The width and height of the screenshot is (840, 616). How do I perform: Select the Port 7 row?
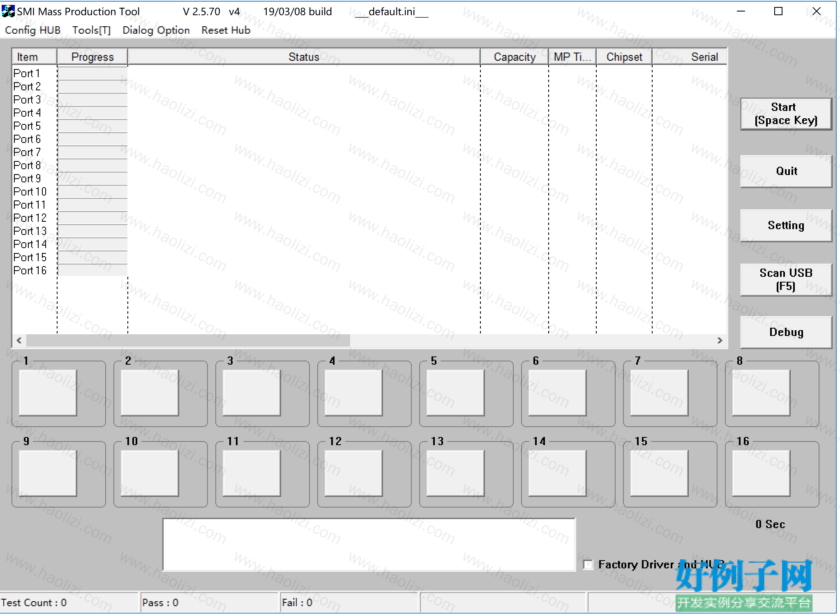click(x=370, y=152)
